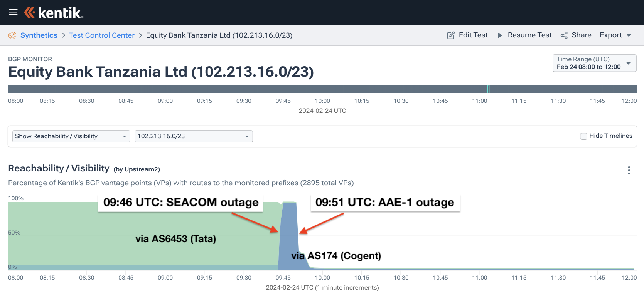Open the chart three-dot options menu
Image resolution: width=644 pixels, height=295 pixels.
tap(629, 170)
